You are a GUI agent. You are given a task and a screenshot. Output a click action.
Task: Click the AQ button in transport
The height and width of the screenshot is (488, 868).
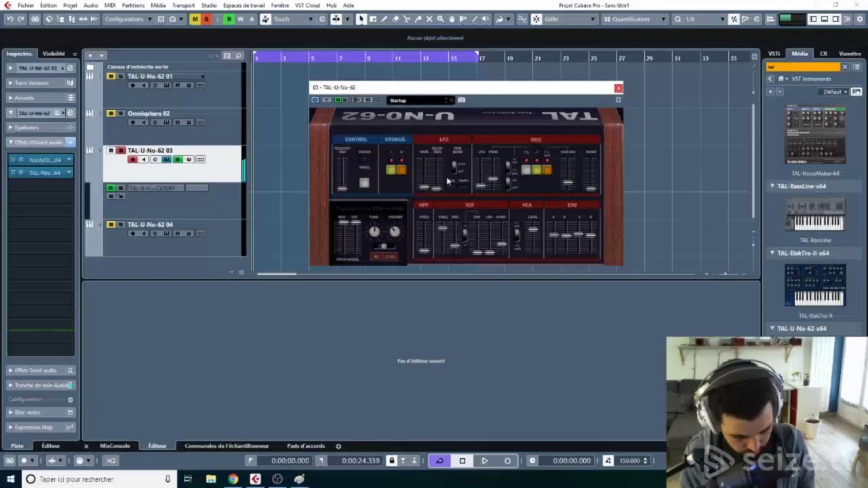(x=111, y=461)
